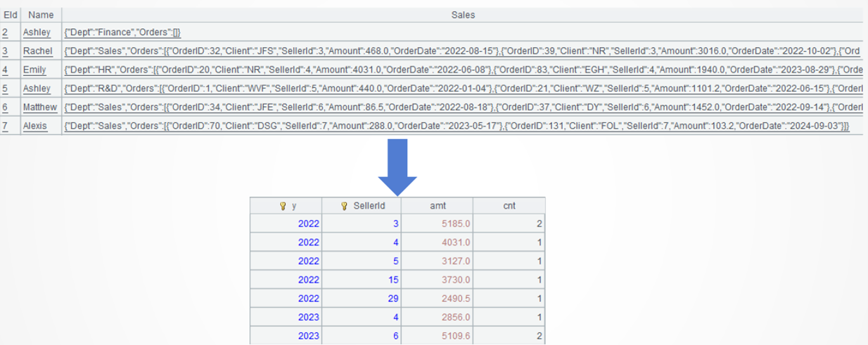The width and height of the screenshot is (868, 345).
Task: Click the amt column header
Action: [x=437, y=206]
